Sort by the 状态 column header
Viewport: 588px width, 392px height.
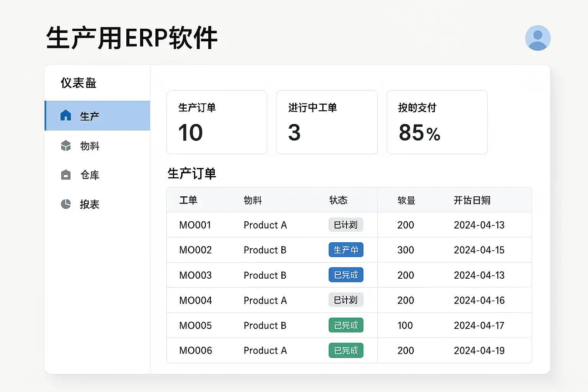coord(338,200)
